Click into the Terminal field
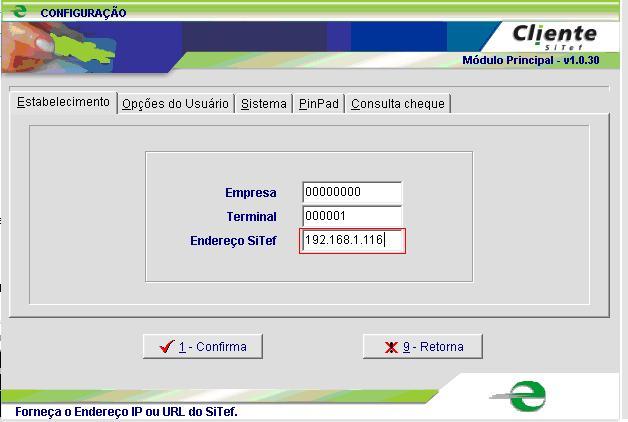 [351, 217]
